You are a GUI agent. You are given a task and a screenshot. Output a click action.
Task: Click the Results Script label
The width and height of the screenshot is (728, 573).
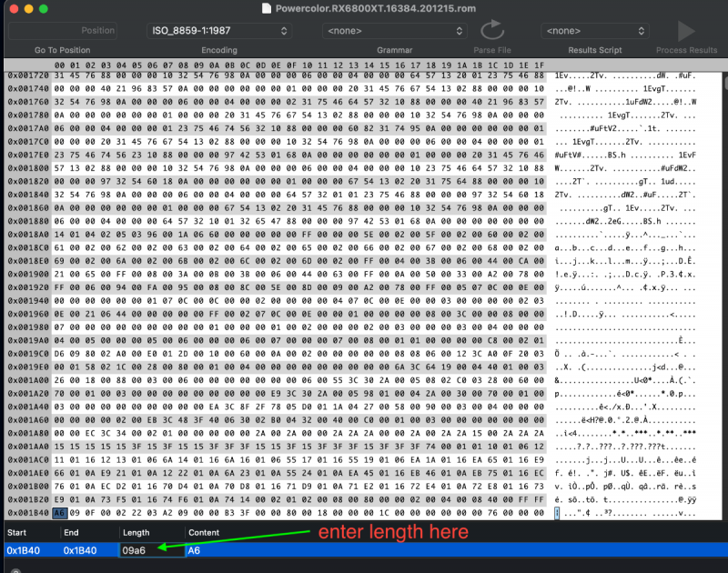click(x=595, y=50)
